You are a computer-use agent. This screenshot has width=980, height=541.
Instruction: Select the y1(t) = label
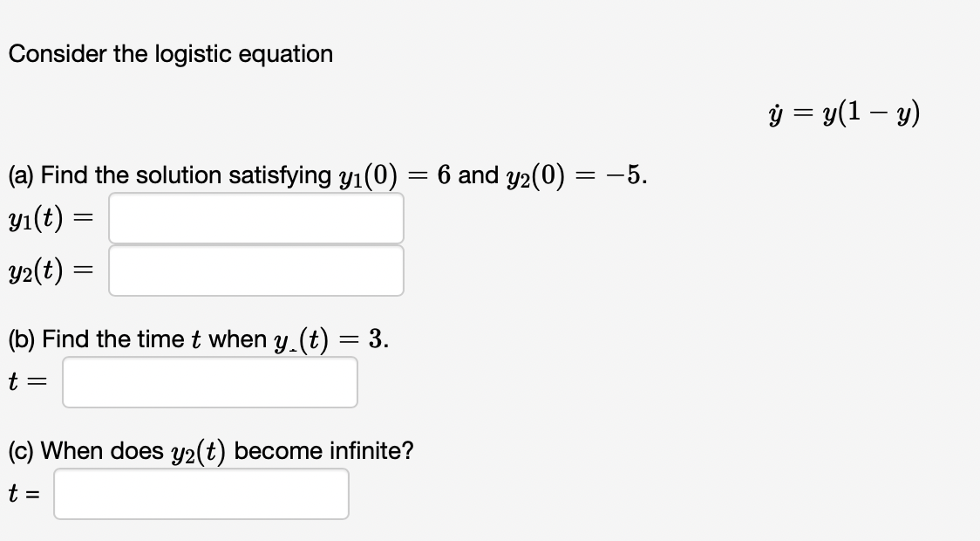click(52, 219)
